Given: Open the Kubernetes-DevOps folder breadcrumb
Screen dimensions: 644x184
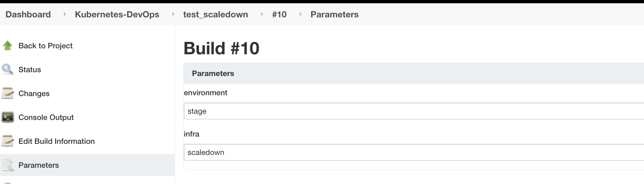Looking at the screenshot, I should pos(117,14).
